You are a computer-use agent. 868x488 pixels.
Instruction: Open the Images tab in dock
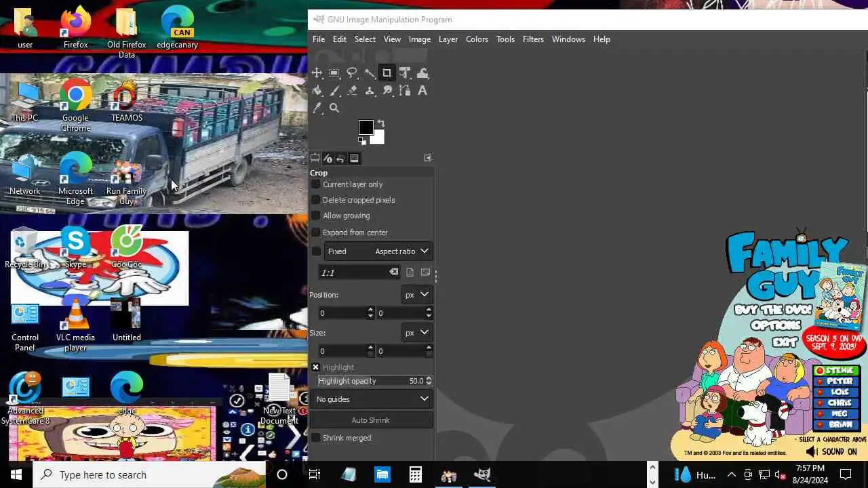tap(354, 159)
